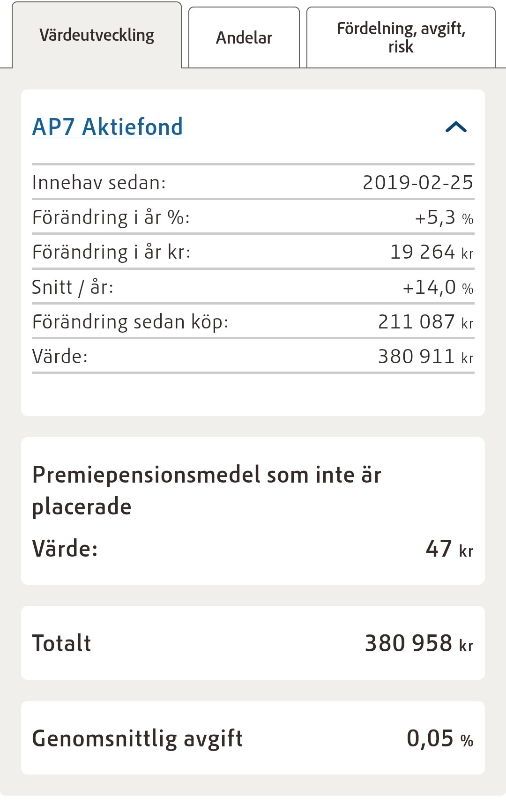Click the Snitt / år label
Screen dimensions: 506x812
pos(73,287)
